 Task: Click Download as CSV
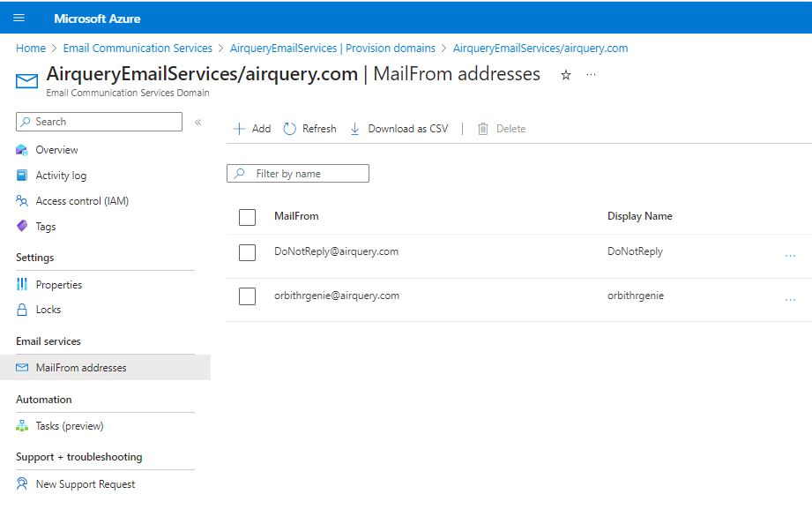tap(408, 129)
